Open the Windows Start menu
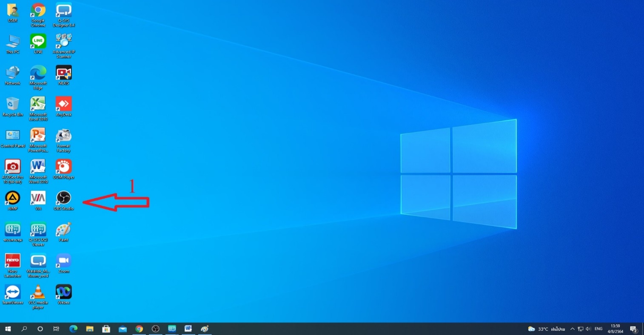 pyautogui.click(x=8, y=329)
